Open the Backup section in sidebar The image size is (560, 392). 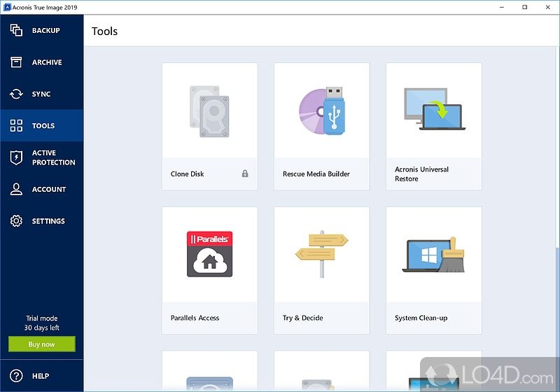(45, 31)
